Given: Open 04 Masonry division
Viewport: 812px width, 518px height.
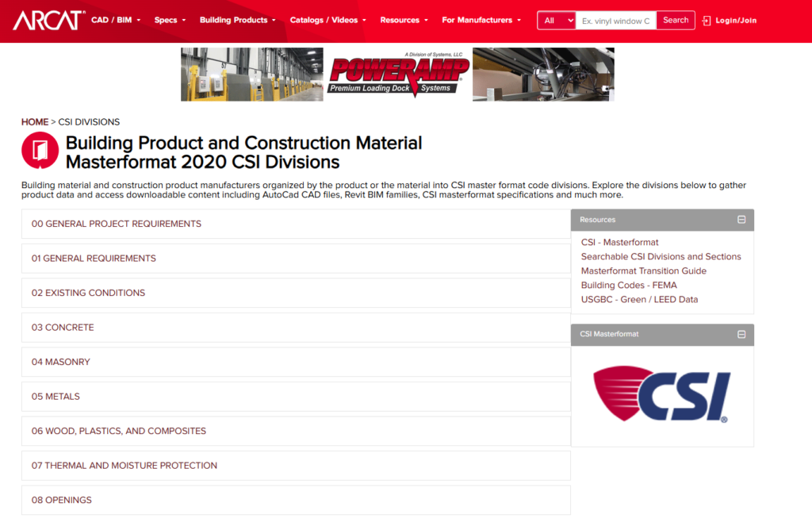Looking at the screenshot, I should click(x=296, y=362).
